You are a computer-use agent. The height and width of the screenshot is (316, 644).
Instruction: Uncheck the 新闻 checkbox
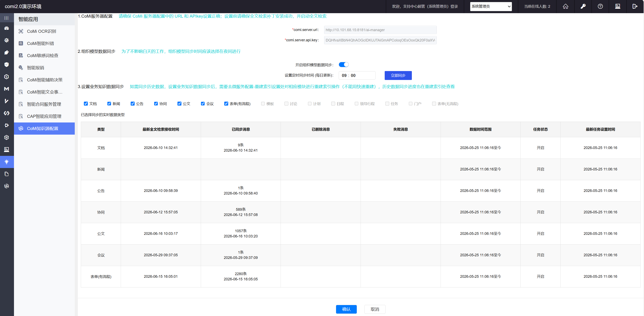click(109, 103)
